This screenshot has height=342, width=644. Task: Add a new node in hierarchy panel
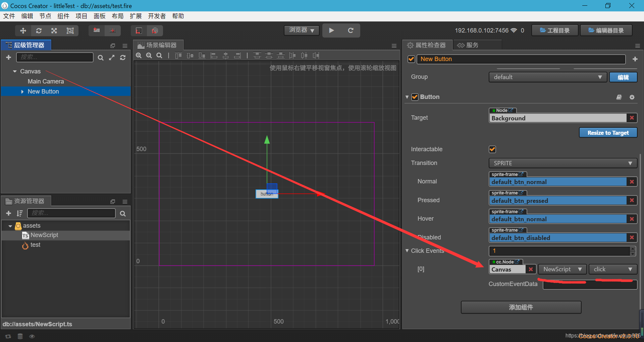(x=9, y=57)
